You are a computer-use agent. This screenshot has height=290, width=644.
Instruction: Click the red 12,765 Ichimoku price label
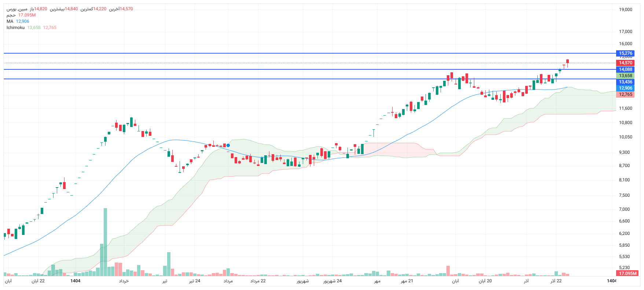click(x=625, y=94)
